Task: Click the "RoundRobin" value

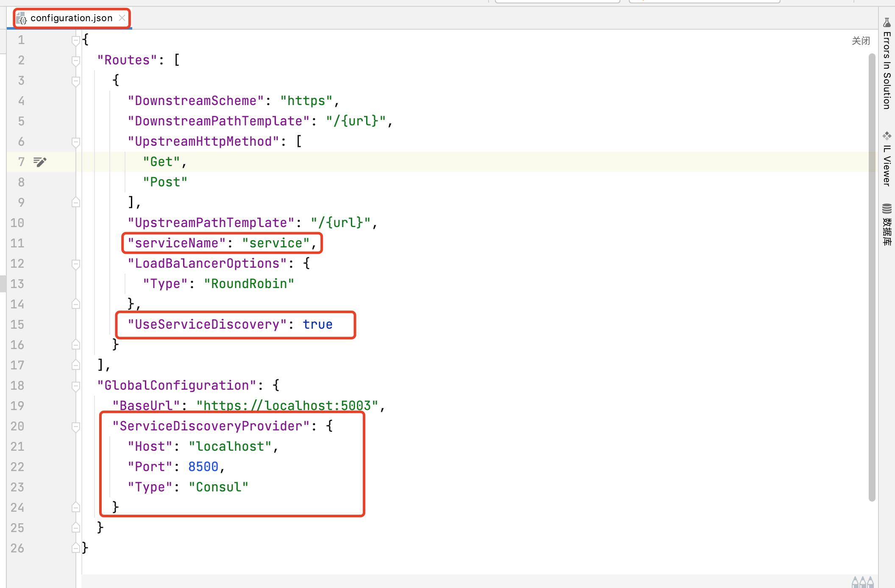Action: click(x=249, y=284)
